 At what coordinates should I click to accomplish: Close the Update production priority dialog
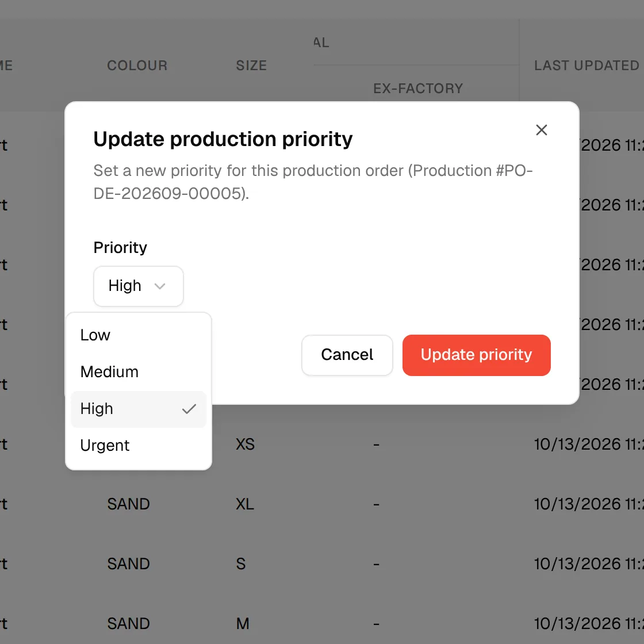[x=541, y=130]
